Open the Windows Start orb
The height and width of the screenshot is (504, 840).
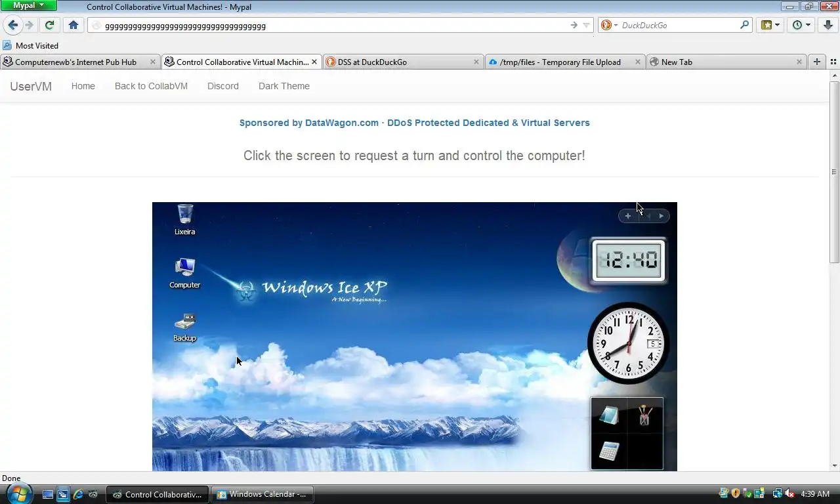coord(19,494)
